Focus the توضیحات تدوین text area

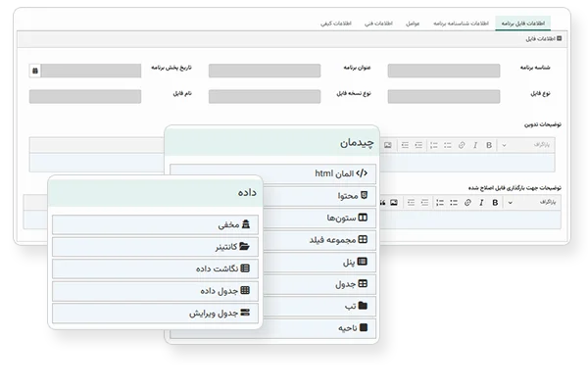[x=466, y=163]
